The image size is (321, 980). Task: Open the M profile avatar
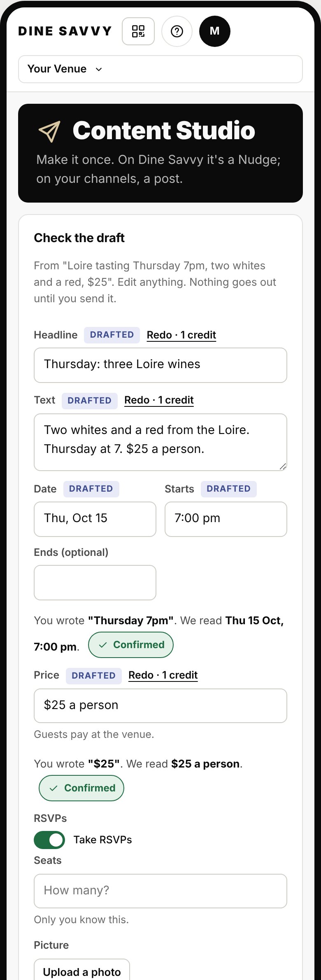click(215, 31)
